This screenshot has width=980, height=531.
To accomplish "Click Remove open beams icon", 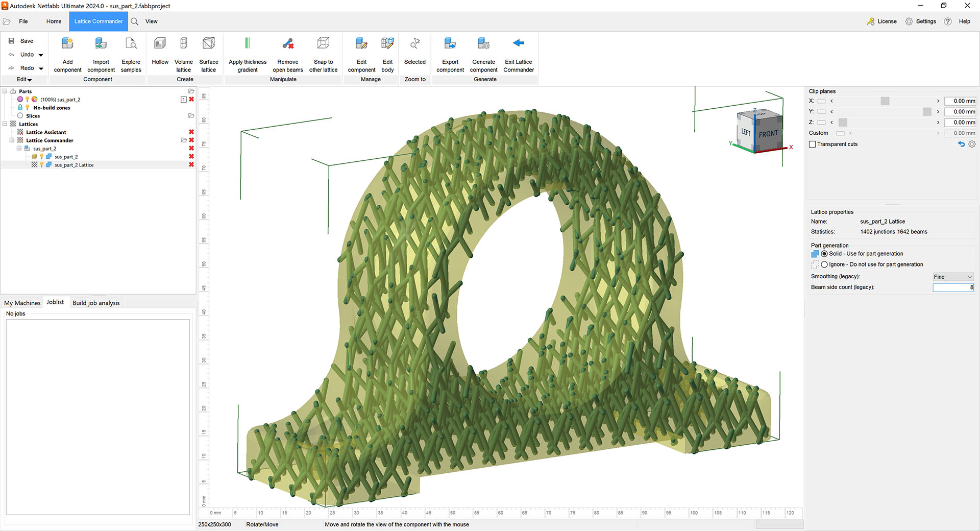I will click(x=288, y=44).
